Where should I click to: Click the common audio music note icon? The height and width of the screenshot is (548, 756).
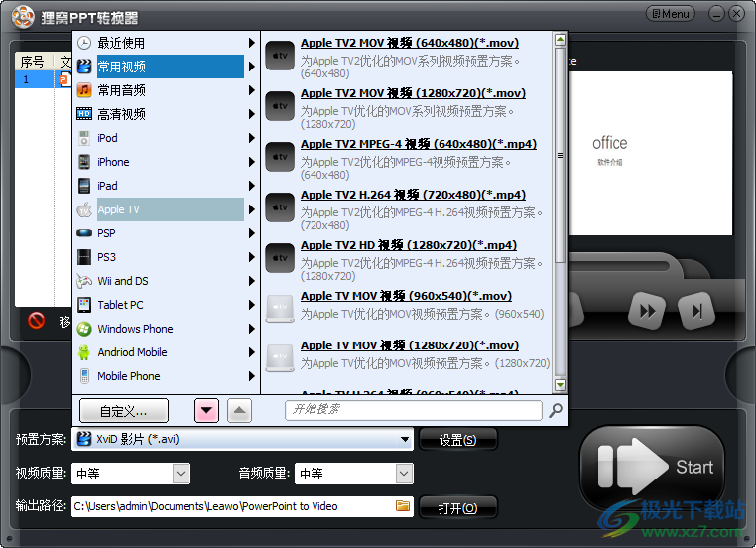tap(84, 90)
